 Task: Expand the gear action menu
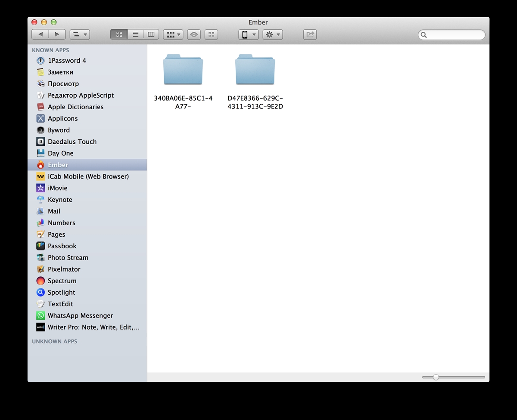pos(273,34)
